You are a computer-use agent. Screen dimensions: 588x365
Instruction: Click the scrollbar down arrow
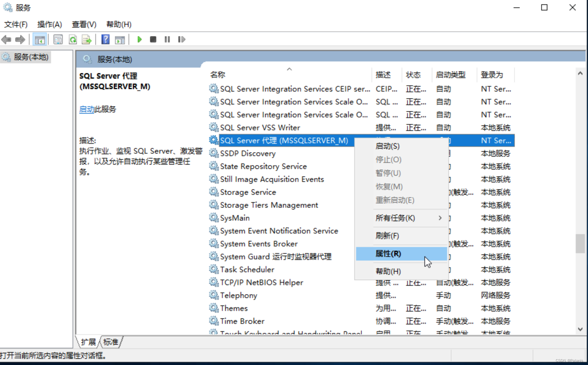pos(580,329)
